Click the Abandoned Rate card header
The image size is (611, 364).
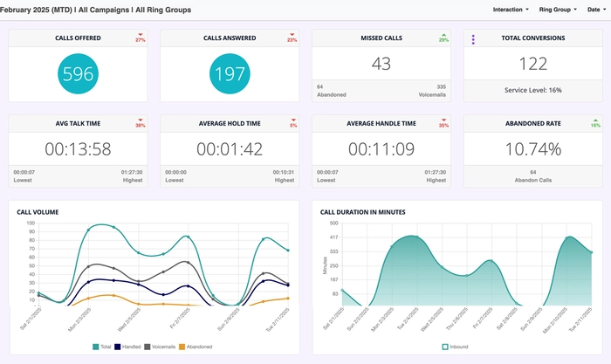point(533,123)
